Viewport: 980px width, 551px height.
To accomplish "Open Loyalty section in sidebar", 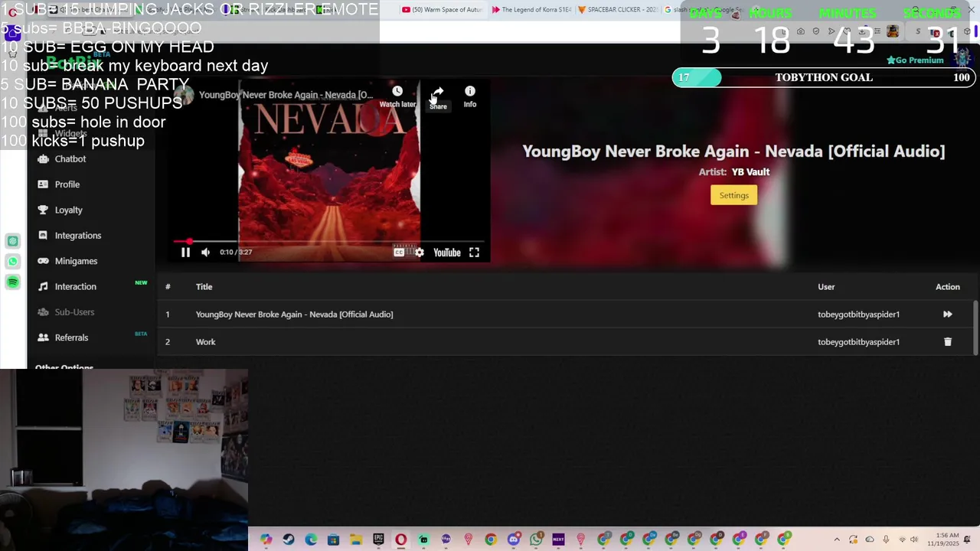I will (69, 210).
